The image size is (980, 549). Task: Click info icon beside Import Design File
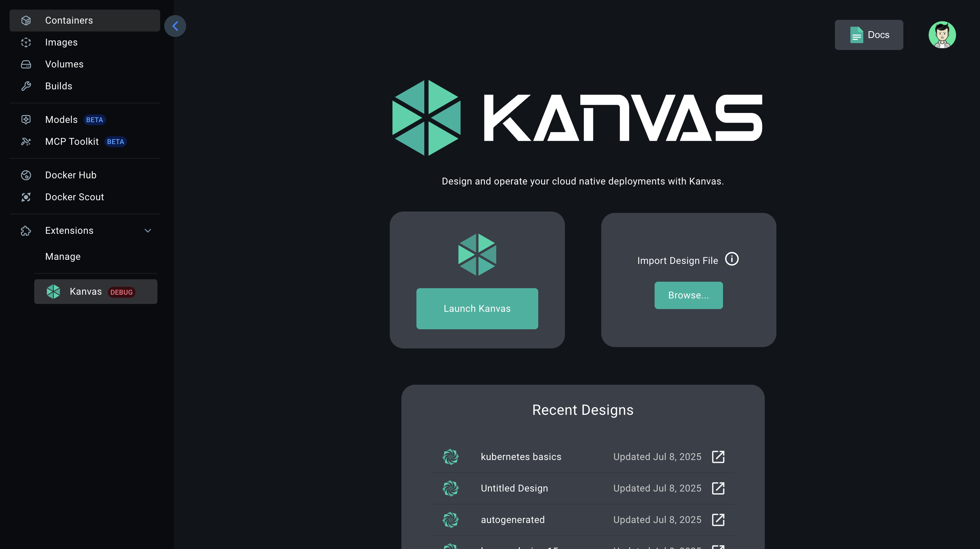point(731,259)
